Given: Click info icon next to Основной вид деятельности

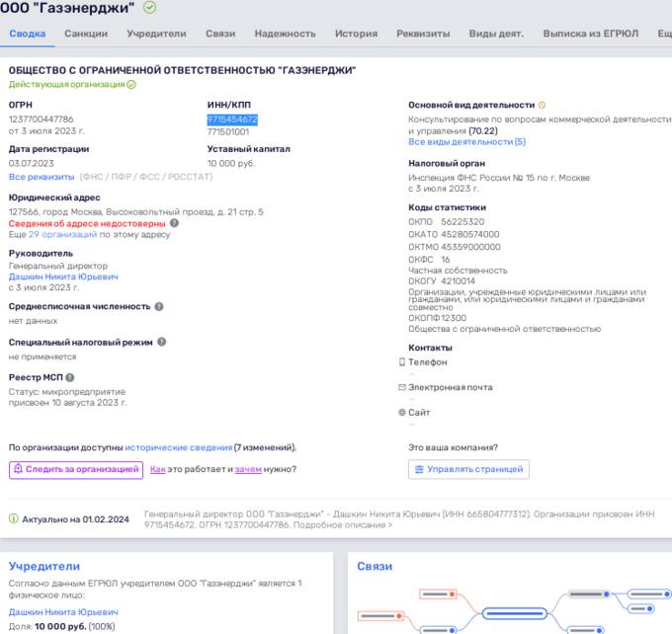Looking at the screenshot, I should point(542,105).
